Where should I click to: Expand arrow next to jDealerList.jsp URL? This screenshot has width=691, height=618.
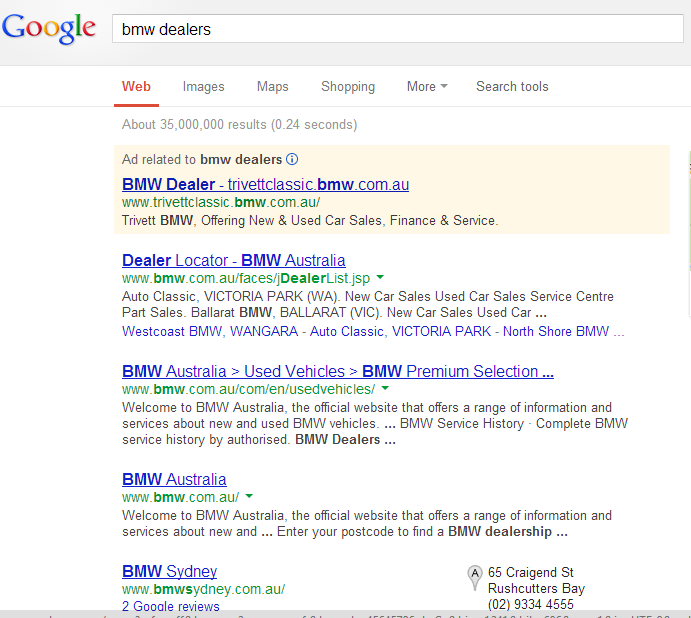point(380,278)
